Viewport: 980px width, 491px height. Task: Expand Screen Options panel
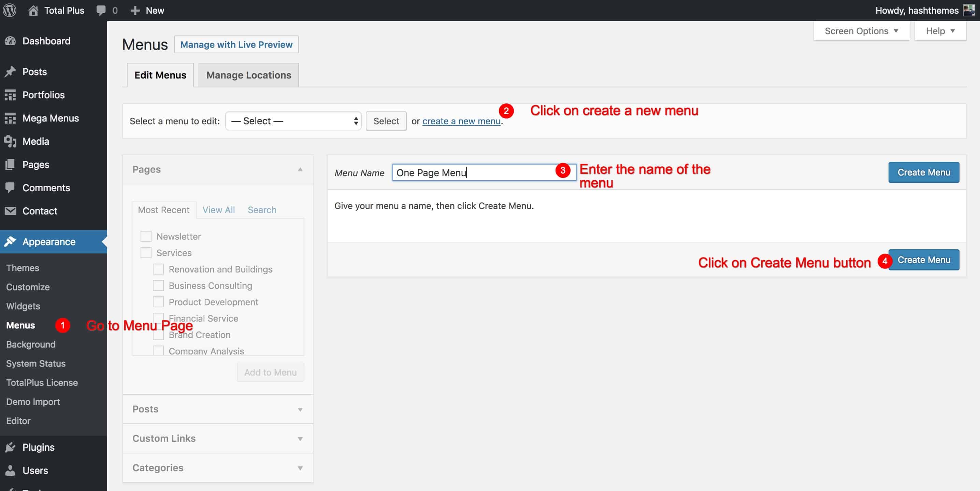point(861,31)
